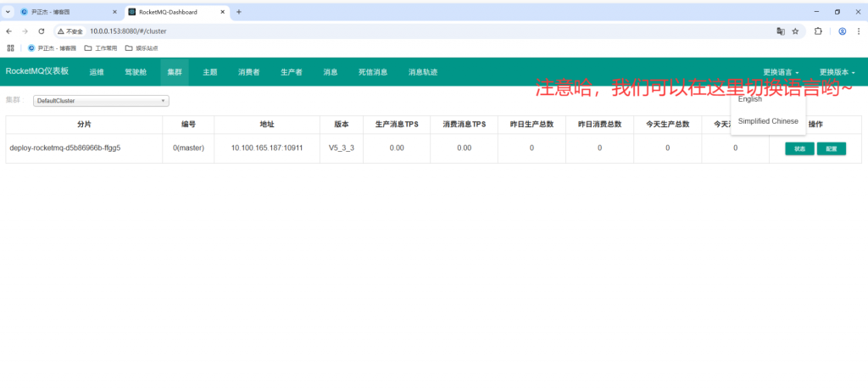Reload the RocketMQ dashboard page
868x391 pixels.
pyautogui.click(x=41, y=31)
